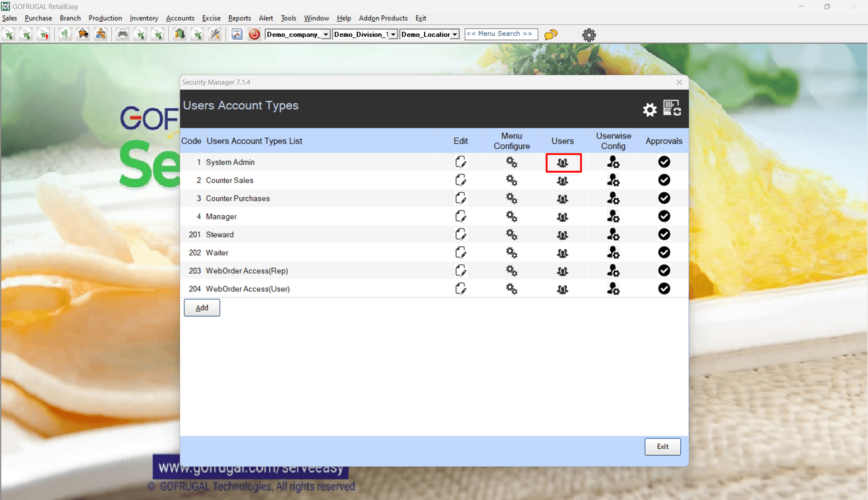Open the Inventory menu
The height and width of the screenshot is (500, 868).
144,18
